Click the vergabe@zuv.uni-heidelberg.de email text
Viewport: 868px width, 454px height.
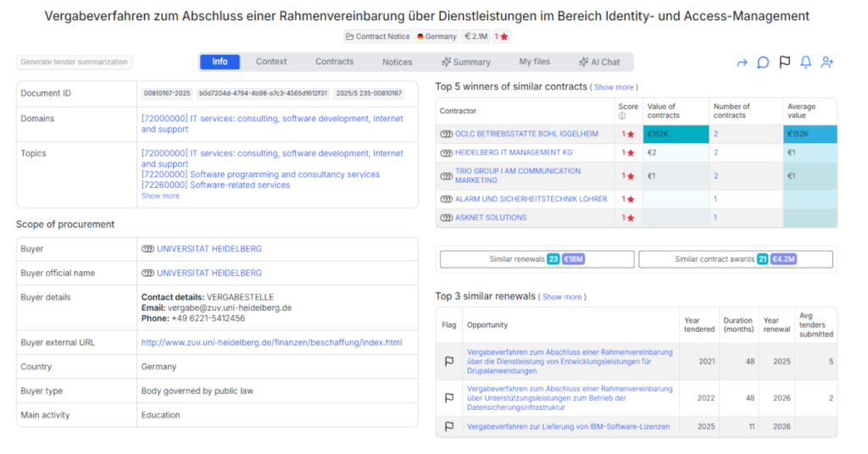click(229, 308)
